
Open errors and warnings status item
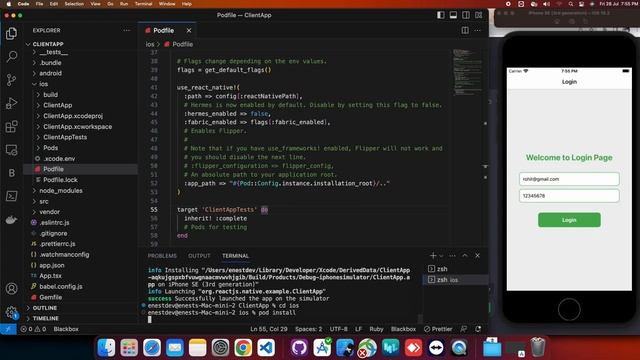tap(33, 329)
